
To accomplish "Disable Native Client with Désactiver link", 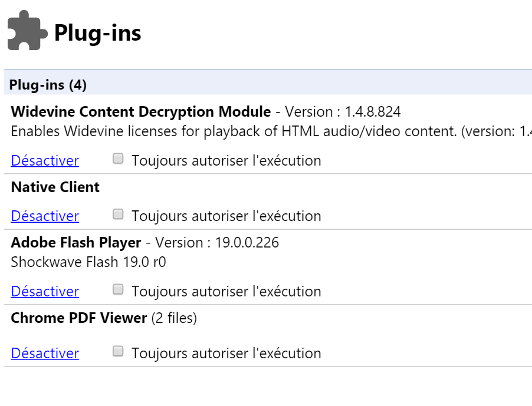I will [x=45, y=216].
